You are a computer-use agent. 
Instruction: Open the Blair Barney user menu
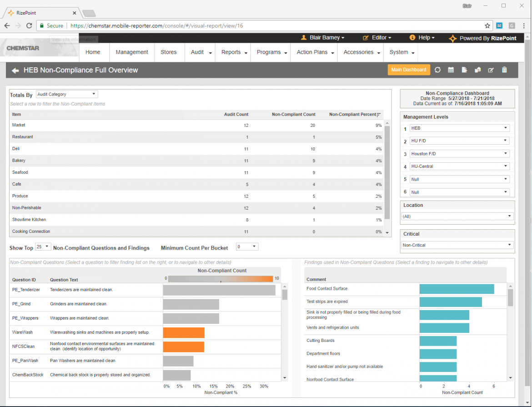tap(323, 38)
